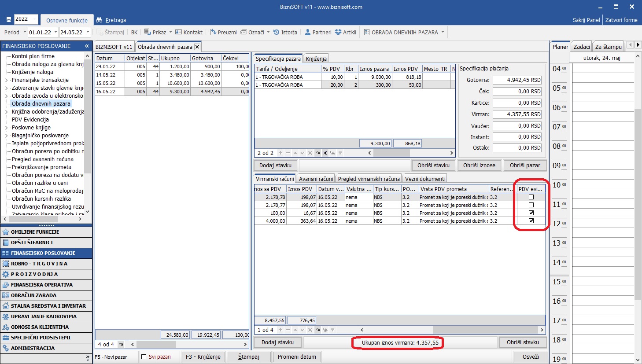Check PDV evidencija box in first row
642x364 pixels.
point(531,197)
